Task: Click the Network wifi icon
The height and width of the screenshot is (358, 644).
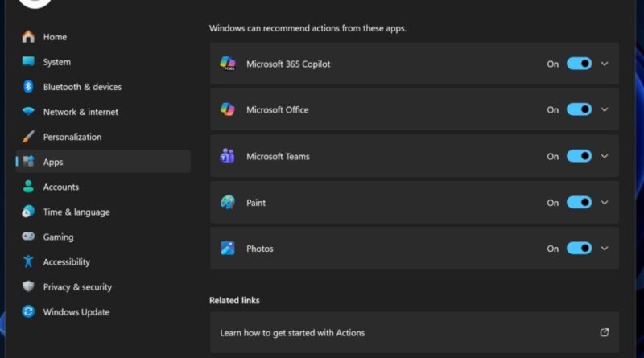Action: point(28,111)
